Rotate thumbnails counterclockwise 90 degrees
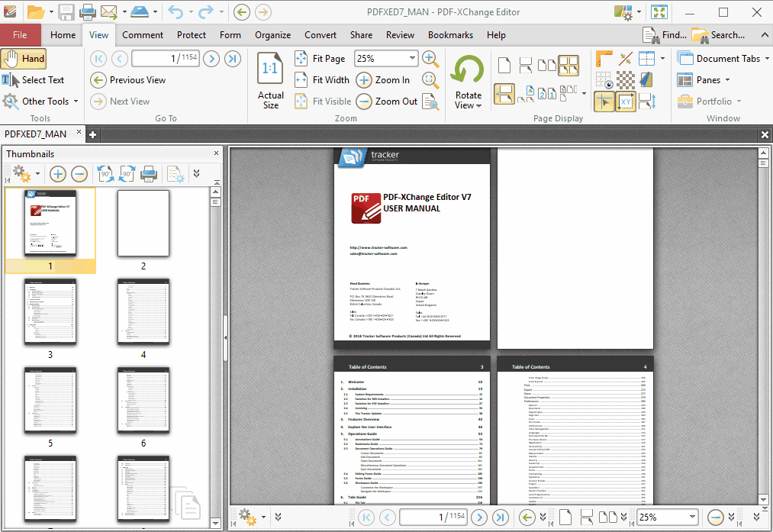Screen dimensions: 773x532 coord(105,174)
